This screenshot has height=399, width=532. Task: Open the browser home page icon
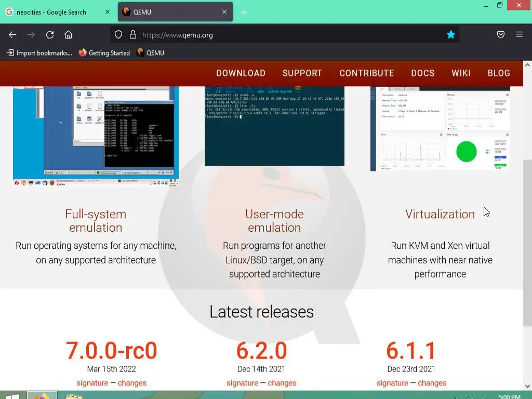tap(68, 35)
